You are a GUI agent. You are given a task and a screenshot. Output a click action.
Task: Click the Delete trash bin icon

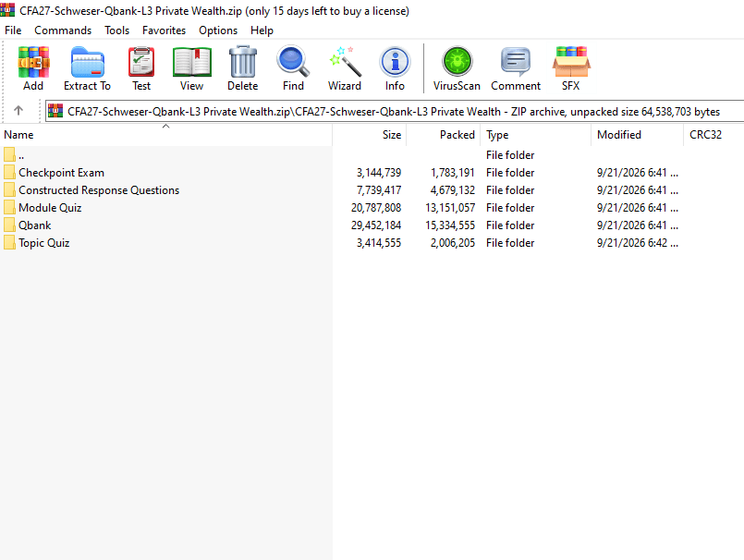click(243, 67)
